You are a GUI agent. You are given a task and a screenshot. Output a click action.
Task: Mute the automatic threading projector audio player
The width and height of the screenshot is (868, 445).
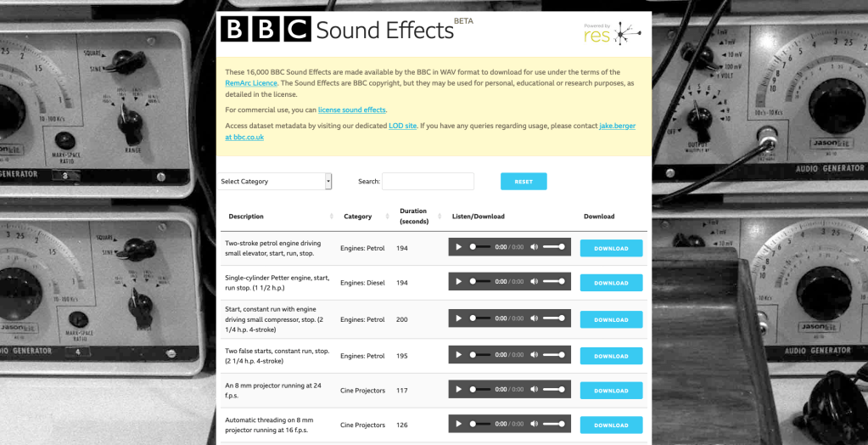(x=534, y=424)
